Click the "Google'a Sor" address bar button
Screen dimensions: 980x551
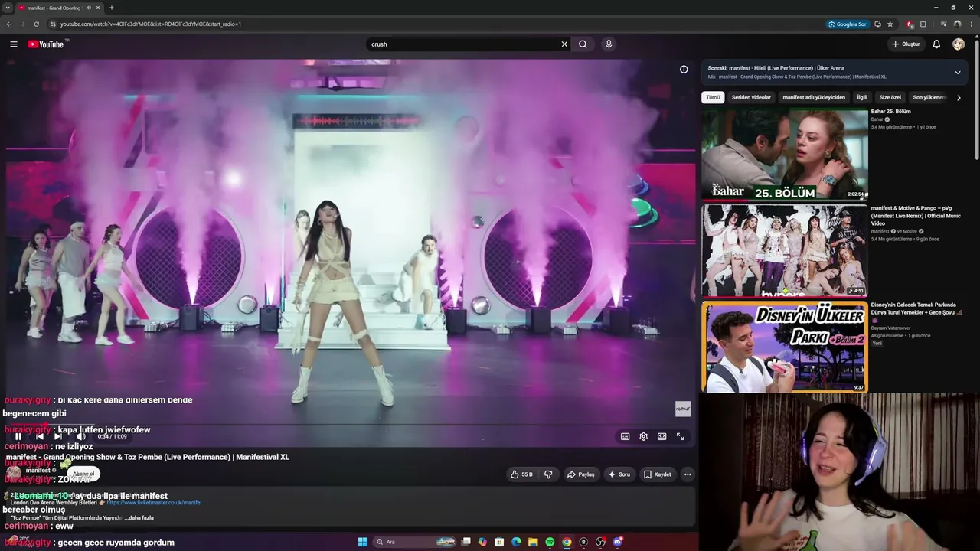(847, 24)
